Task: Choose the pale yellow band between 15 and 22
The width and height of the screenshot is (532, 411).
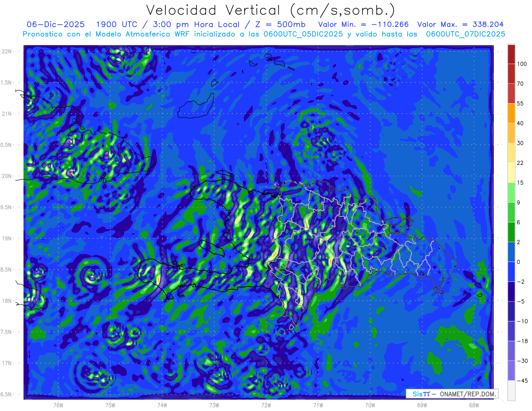Action: coord(511,172)
